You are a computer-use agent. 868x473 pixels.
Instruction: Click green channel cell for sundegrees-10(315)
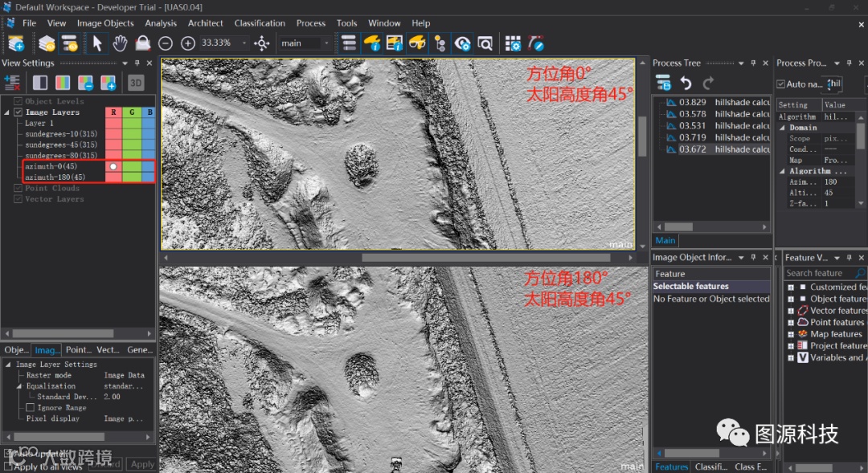[132, 134]
